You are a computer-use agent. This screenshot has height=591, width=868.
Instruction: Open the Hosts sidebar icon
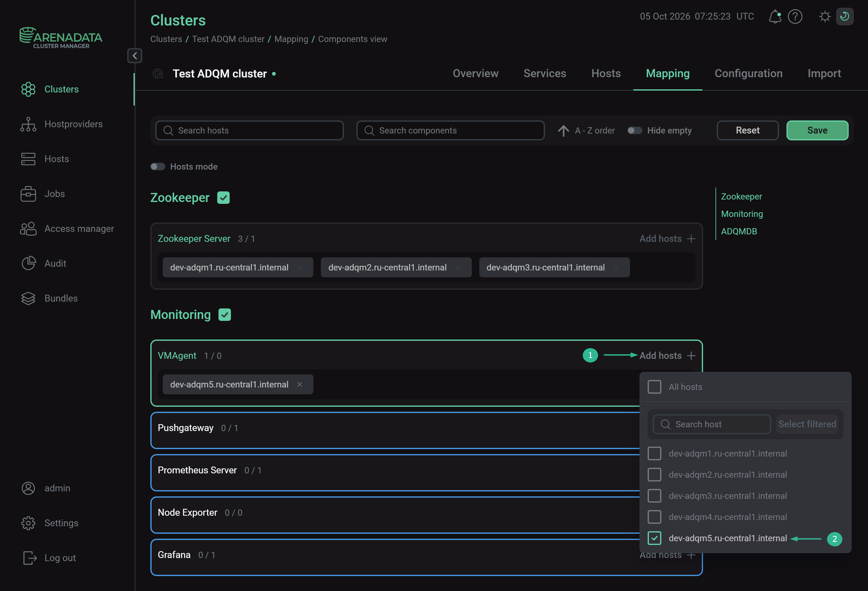pyautogui.click(x=28, y=159)
